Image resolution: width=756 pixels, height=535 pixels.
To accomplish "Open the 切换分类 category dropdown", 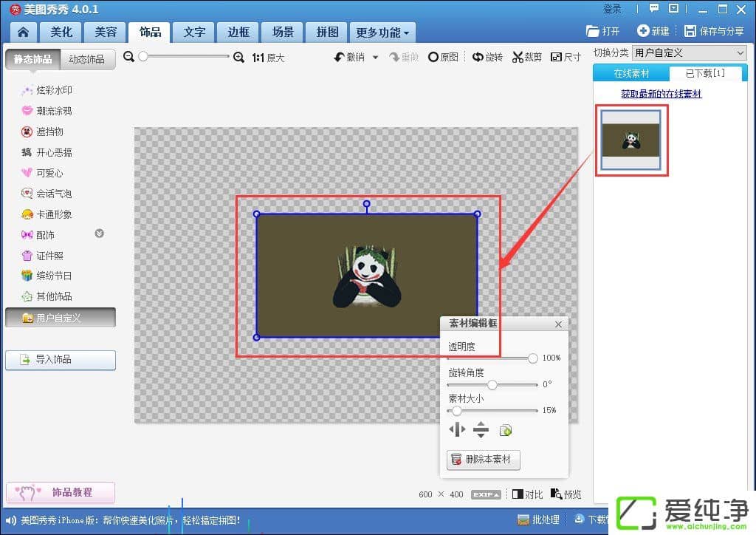I will (x=690, y=52).
